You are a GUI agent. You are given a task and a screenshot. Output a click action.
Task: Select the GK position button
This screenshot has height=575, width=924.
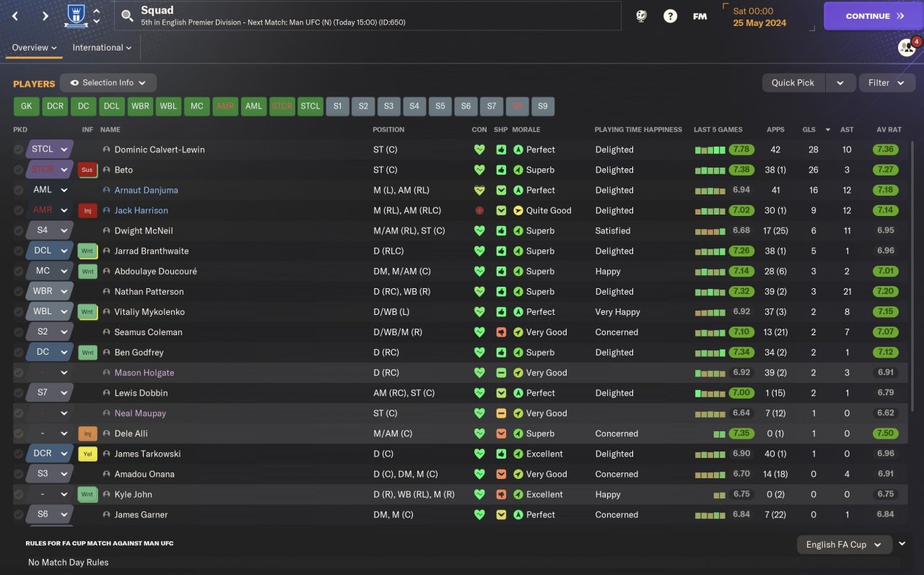tap(26, 106)
